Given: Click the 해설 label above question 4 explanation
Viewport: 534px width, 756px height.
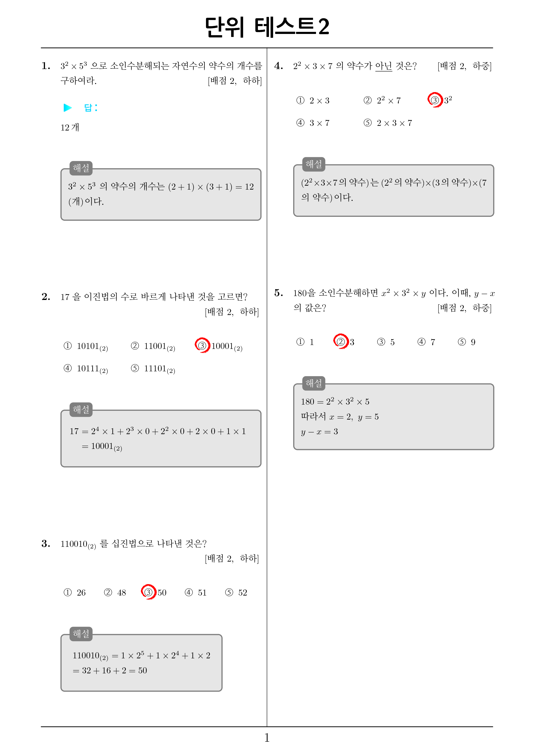Looking at the screenshot, I should (313, 164).
